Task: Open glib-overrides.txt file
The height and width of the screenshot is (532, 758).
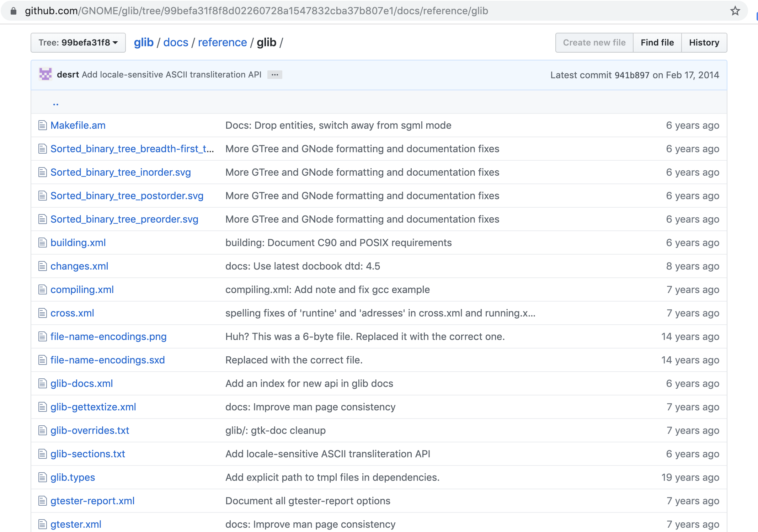Action: coord(90,431)
